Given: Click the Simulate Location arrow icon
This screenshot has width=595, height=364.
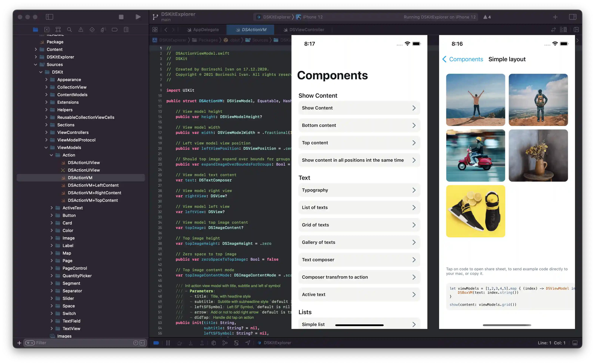Looking at the screenshot, I should (x=248, y=343).
